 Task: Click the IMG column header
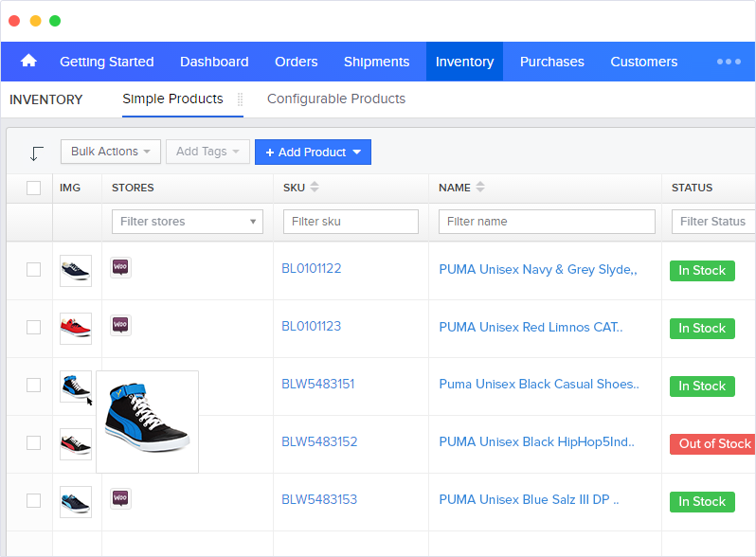(70, 188)
